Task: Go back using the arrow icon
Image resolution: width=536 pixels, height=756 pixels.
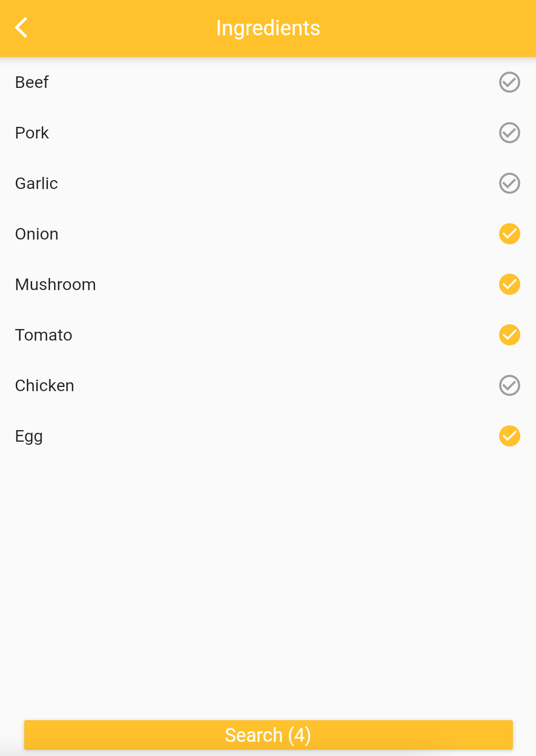Action: [x=22, y=28]
